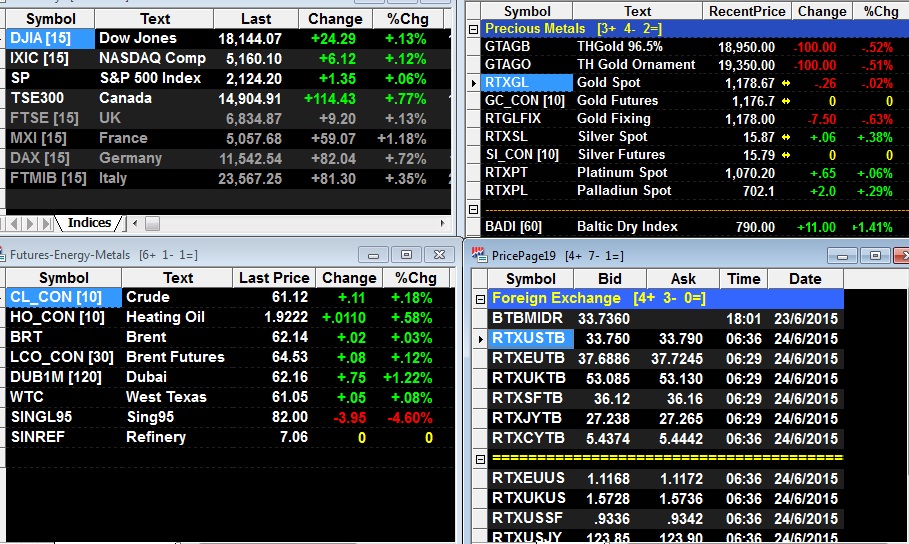Viewport: 909px width, 544px height.
Task: Minimize the Futures-Energy-Metals window
Action: [x=374, y=255]
